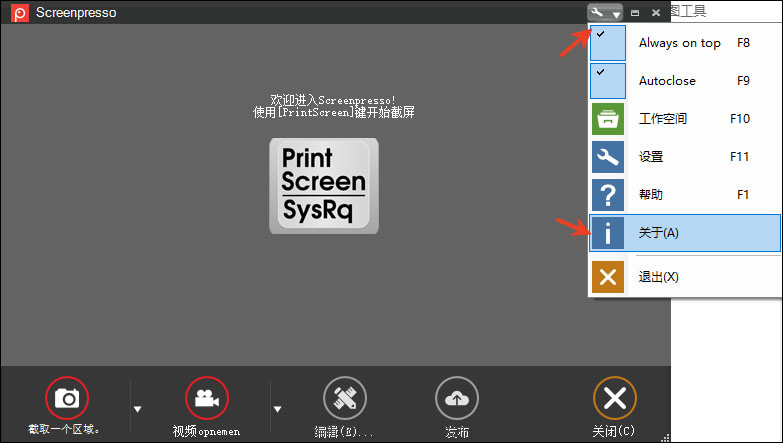Click the question mark help icon
This screenshot has width=783, height=443.
608,195
